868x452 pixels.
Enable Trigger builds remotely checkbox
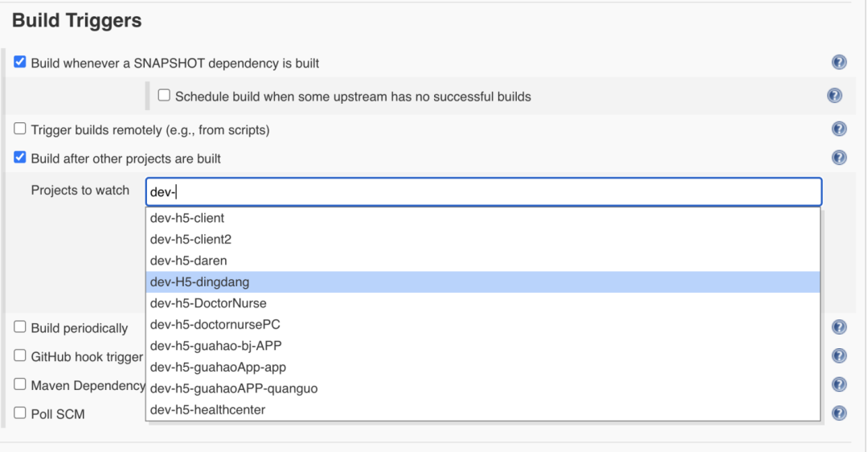tap(20, 129)
